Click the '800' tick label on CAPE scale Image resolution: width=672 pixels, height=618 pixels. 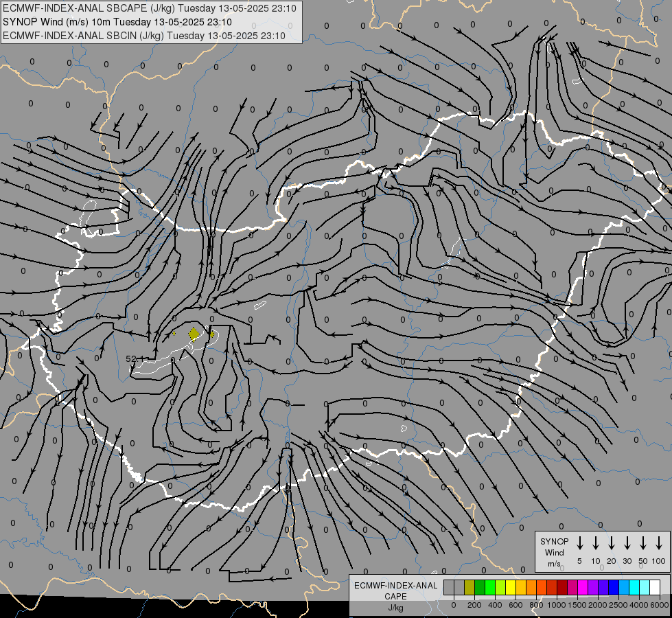point(536,605)
